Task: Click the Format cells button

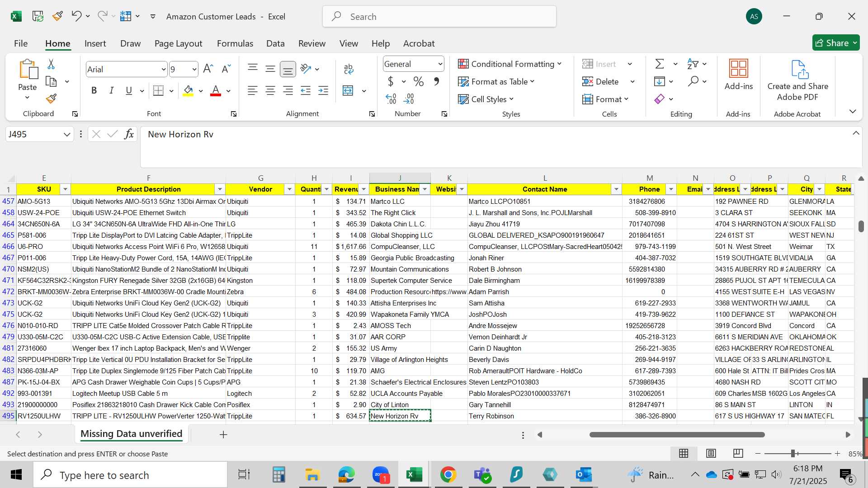Action: pyautogui.click(x=605, y=99)
